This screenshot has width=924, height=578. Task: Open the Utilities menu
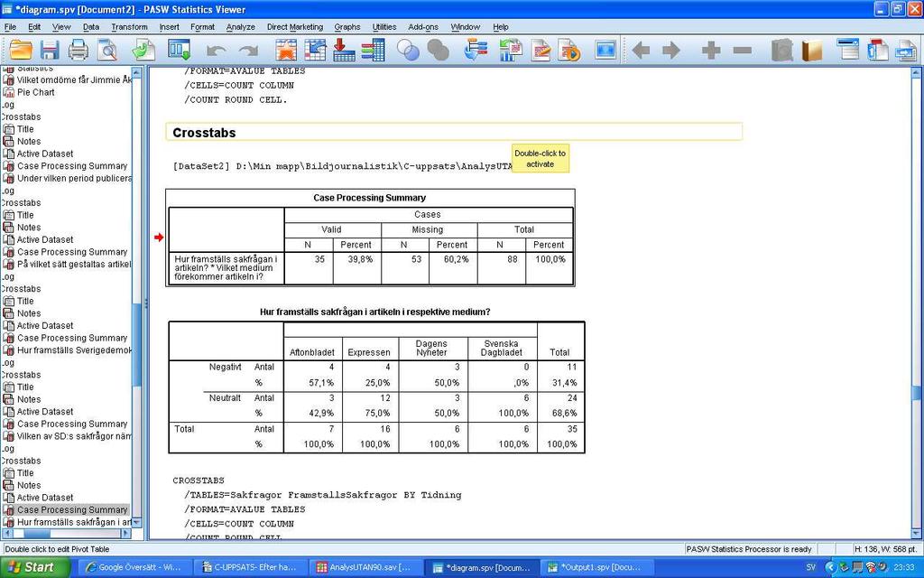click(384, 27)
